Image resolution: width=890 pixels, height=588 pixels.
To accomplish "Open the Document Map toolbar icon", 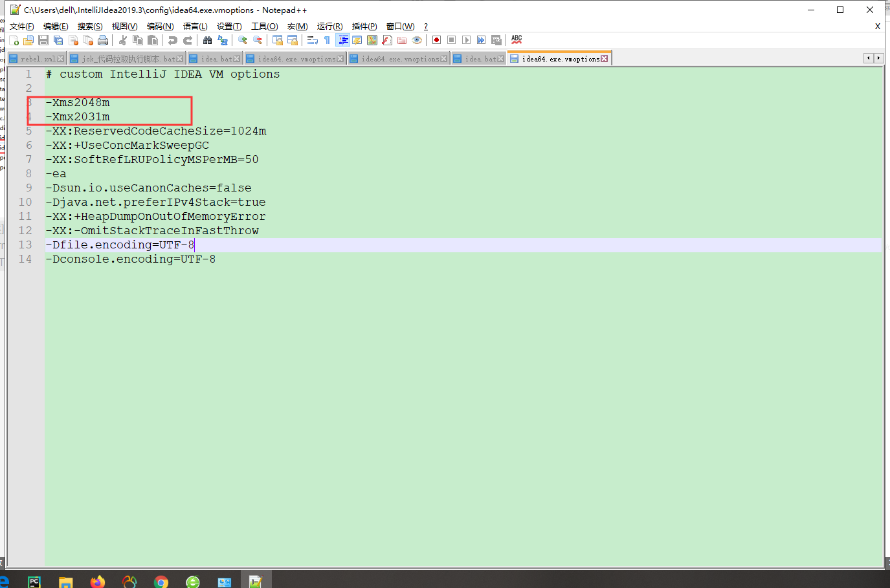I will [x=372, y=40].
